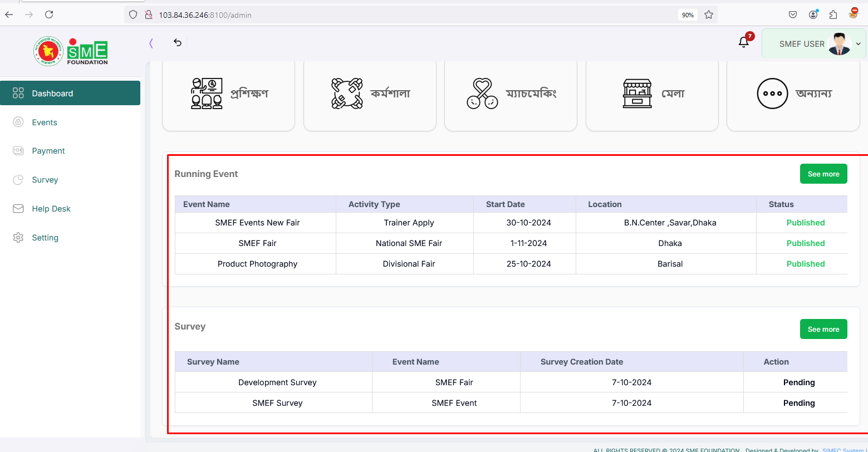Click the Setting gear icon

[x=18, y=237]
